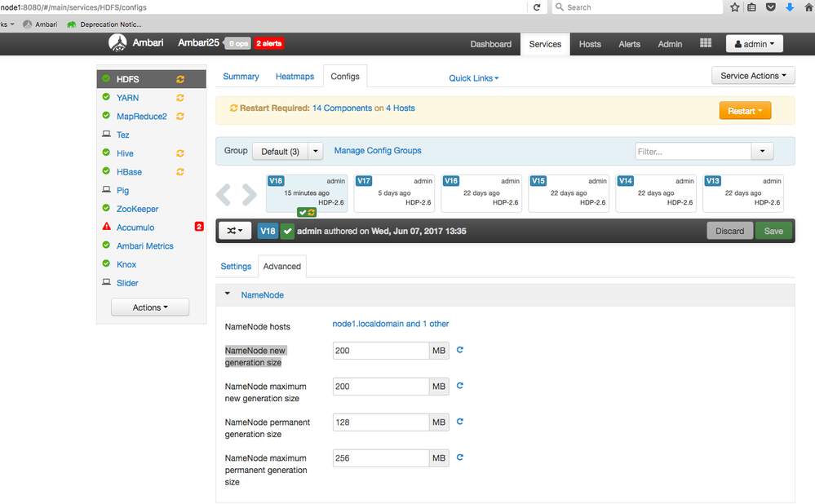Viewport: 815px width, 504px height.
Task: Undo NameNode new generation size value
Action: click(x=460, y=350)
